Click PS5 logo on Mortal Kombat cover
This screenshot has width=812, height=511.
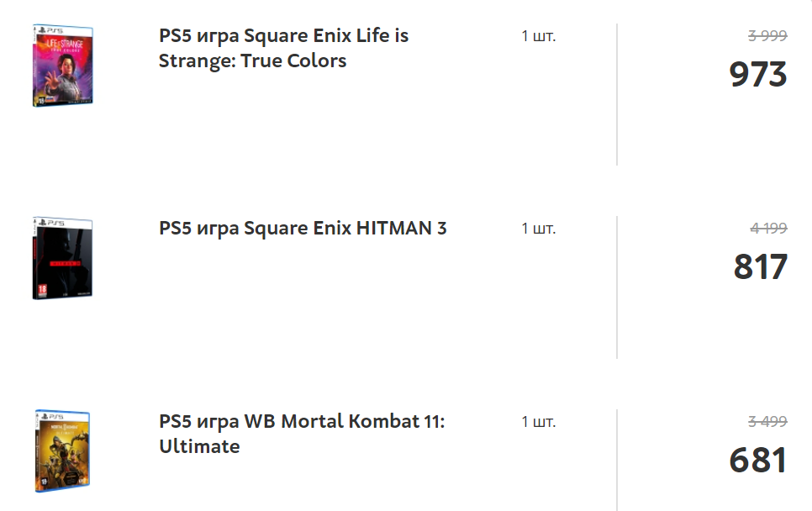(53, 416)
